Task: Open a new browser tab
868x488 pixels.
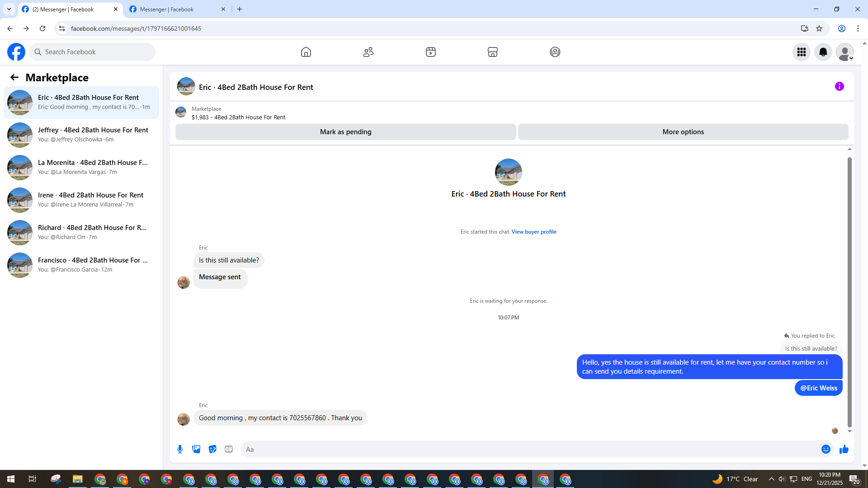Action: click(x=240, y=9)
